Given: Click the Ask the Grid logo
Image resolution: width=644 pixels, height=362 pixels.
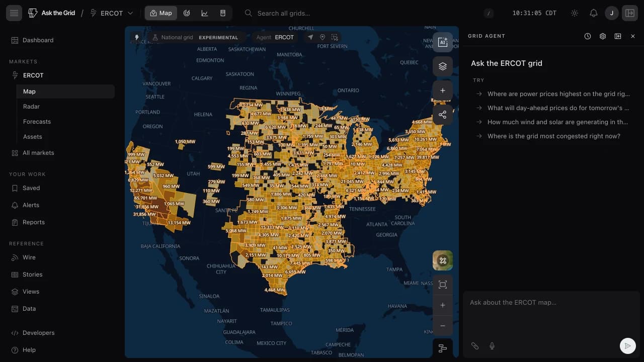Looking at the screenshot, I should (51, 13).
